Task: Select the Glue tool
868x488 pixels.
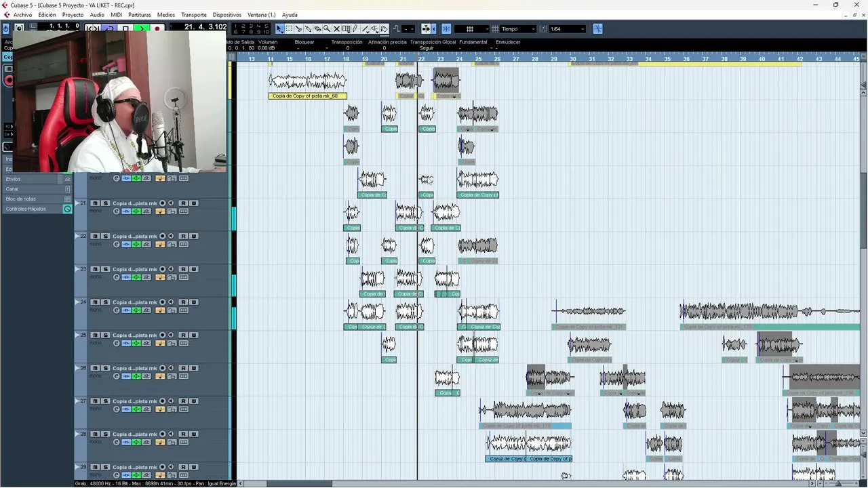Action: click(x=309, y=28)
